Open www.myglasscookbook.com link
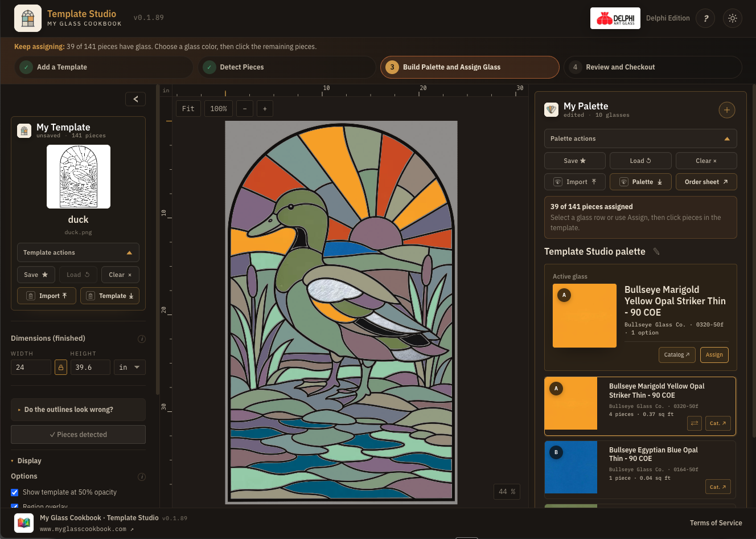This screenshot has height=539, width=756. coord(87,529)
